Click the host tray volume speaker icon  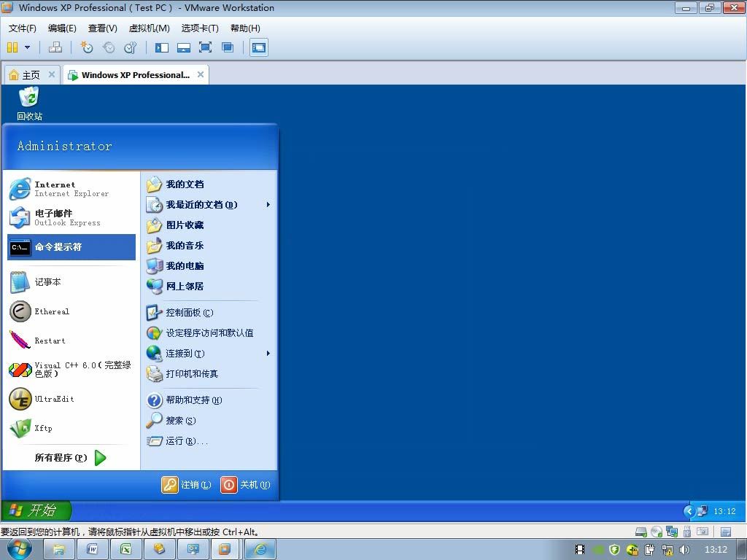[684, 550]
